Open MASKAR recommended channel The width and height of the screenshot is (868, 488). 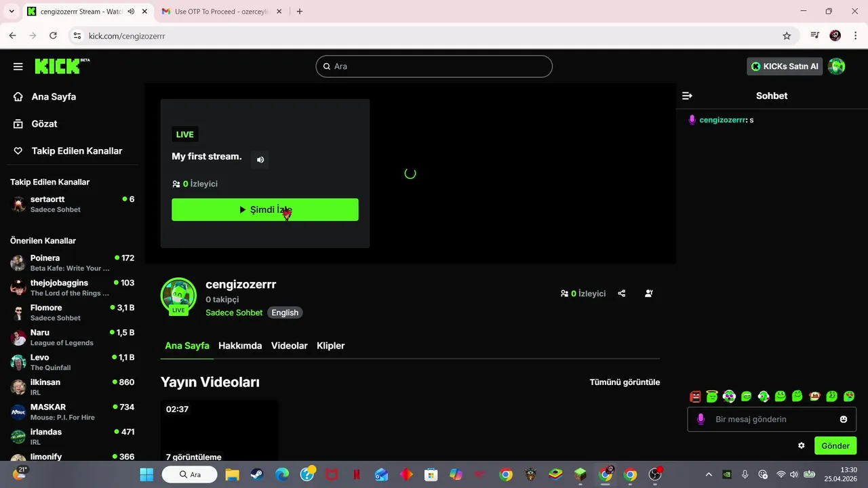click(72, 412)
